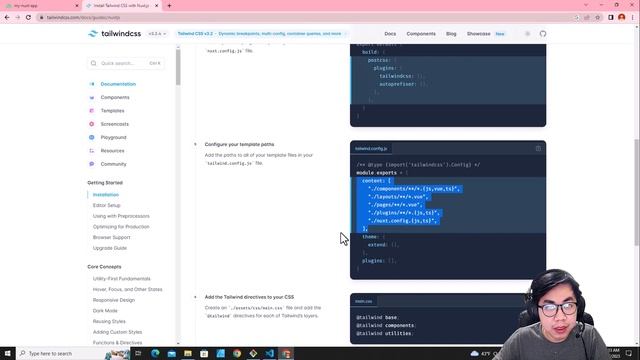Open Mail app from the taskbar
Viewport: 640px width, 360px height.
tap(171, 353)
